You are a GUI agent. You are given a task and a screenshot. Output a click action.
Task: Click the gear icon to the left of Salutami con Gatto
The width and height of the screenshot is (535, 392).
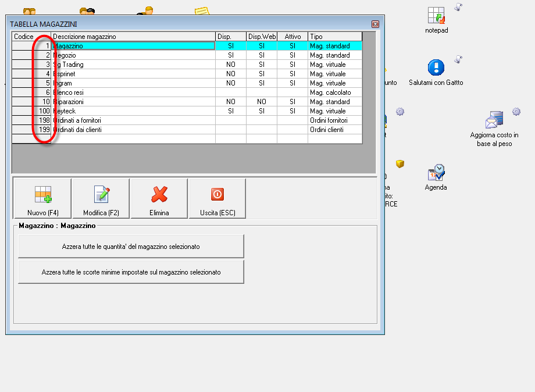[x=400, y=112]
